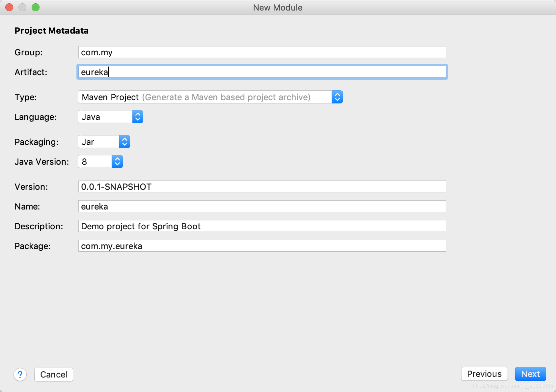Click the Name field containing eureka
The image size is (556, 392).
[x=262, y=207]
